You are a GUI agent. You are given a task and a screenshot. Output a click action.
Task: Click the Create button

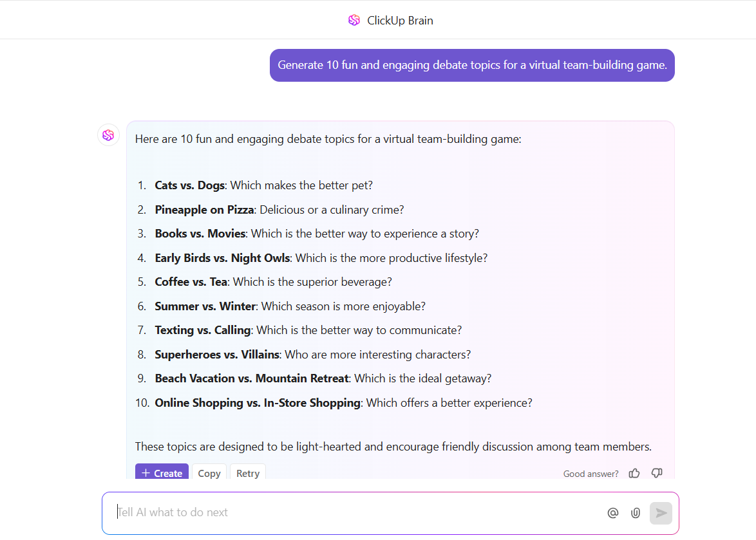tap(162, 473)
